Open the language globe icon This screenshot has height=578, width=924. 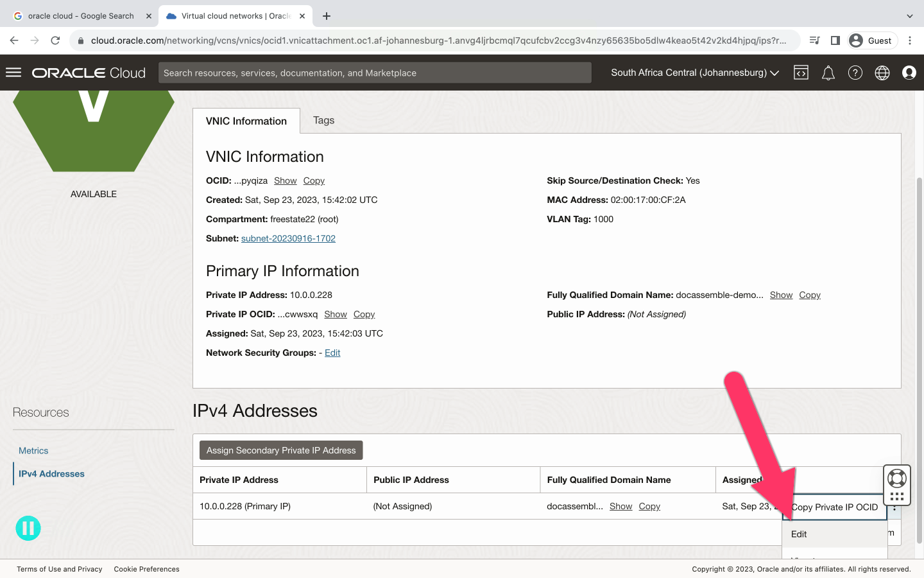[882, 73]
